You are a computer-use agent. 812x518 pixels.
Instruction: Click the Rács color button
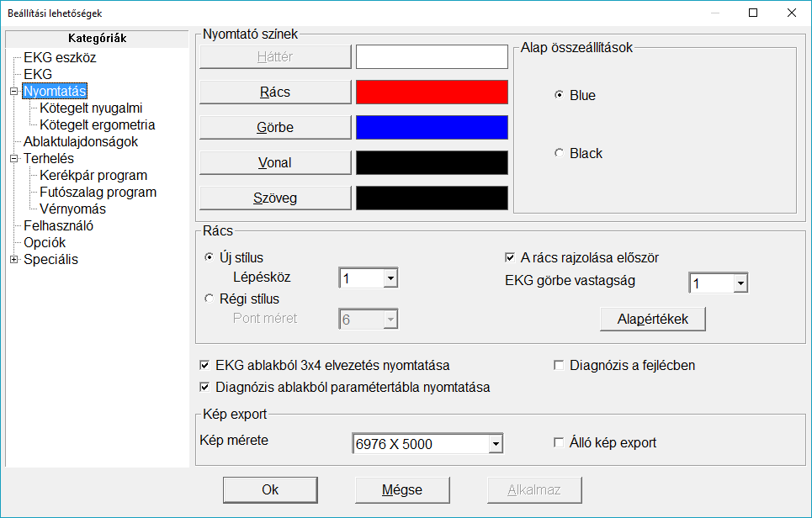tap(275, 92)
